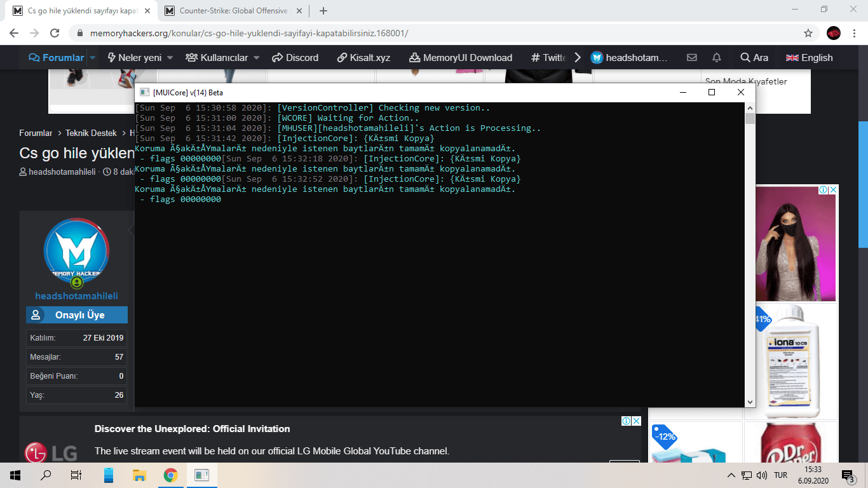The image size is (868, 488).
Task: Click the console scrollbar down arrow
Action: point(750,402)
